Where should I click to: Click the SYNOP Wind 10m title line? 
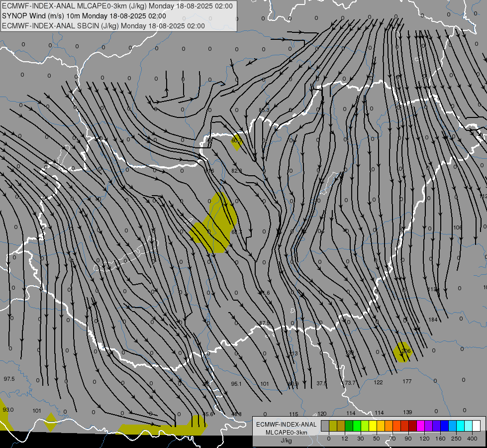(84, 16)
